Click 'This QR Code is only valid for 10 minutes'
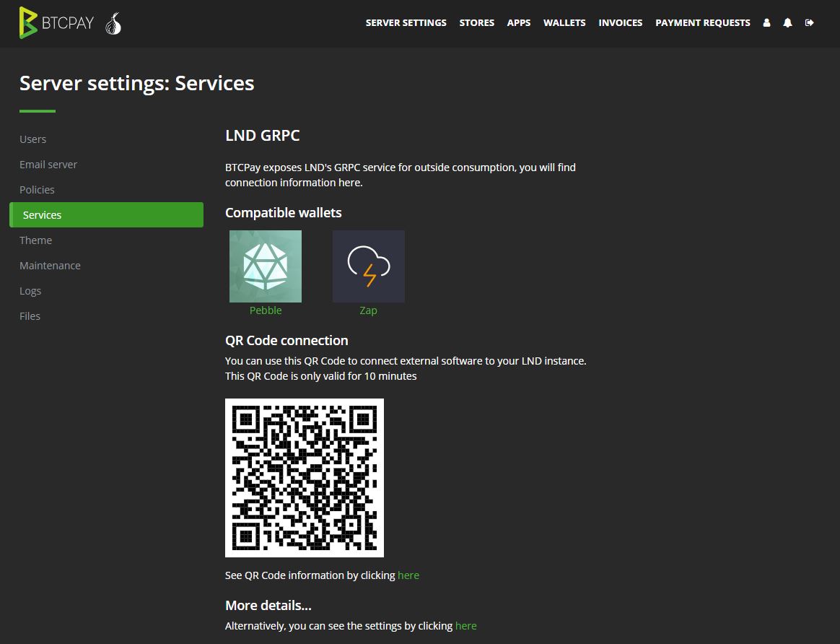 [321, 376]
